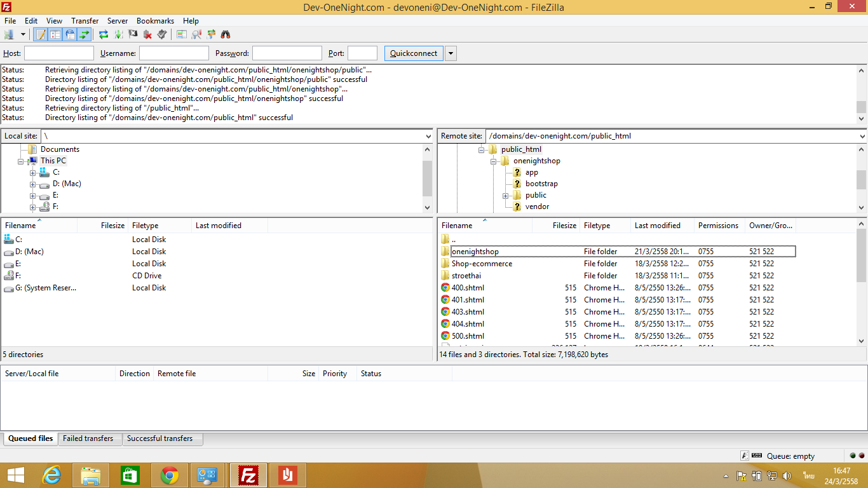The image size is (868, 488).
Task: Toggle synchronized browsing
Action: [211, 34]
